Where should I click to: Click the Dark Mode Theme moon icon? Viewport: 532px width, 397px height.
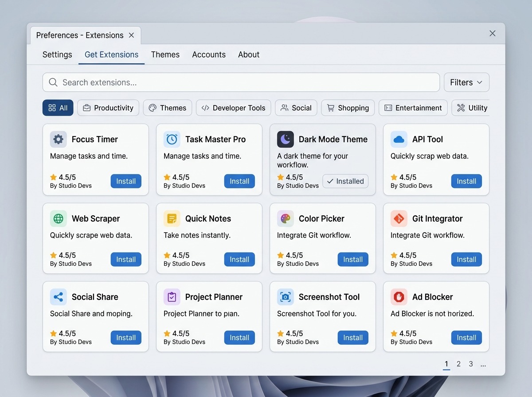(285, 139)
